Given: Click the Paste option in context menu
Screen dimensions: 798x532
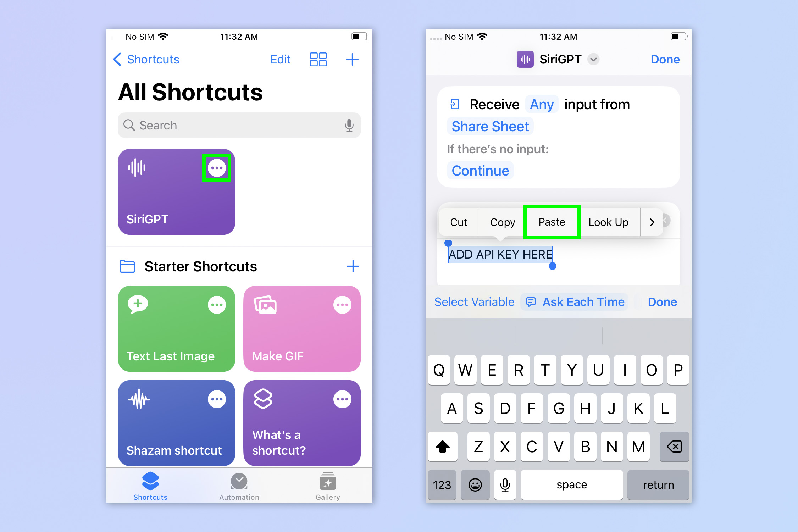Looking at the screenshot, I should coord(551,221).
